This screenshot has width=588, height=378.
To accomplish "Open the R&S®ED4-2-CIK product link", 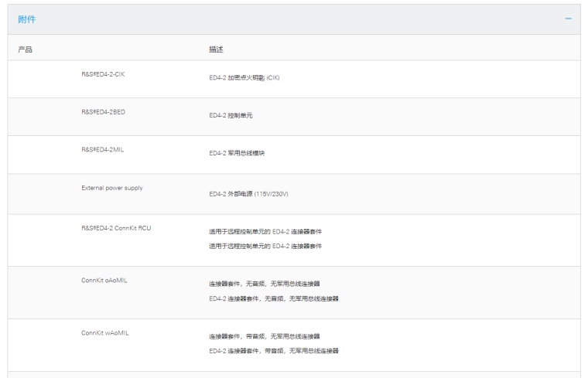I will pyautogui.click(x=103, y=73).
